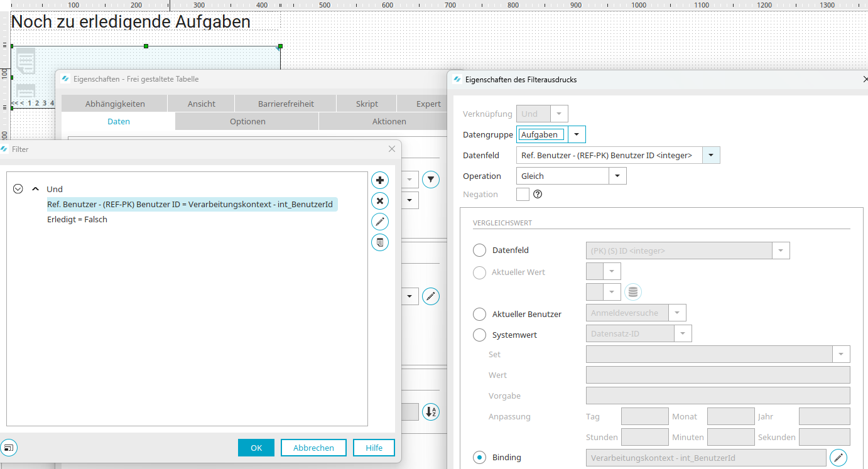
Task: Open the Datensatz-ID Systemwert dropdown
Action: pyautogui.click(x=683, y=333)
